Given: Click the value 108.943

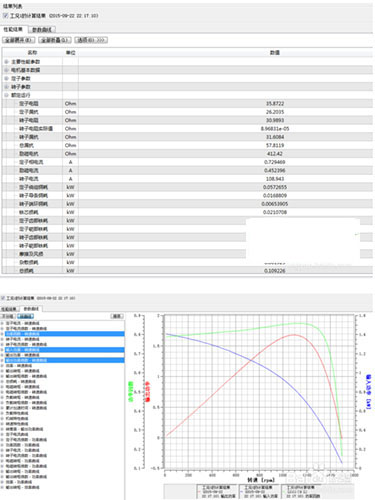Looking at the screenshot, I should tap(275, 179).
